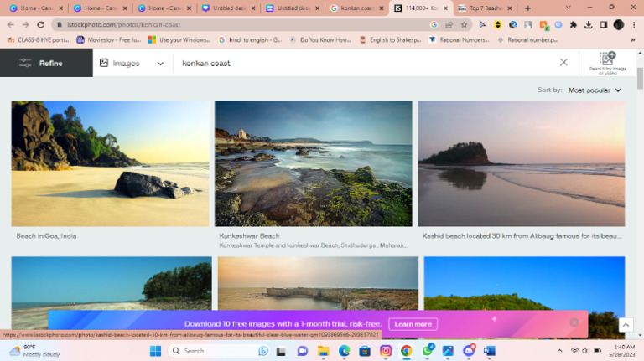Open the weather widget showing Mostly cloudy
The image size is (644, 361).
(35, 351)
